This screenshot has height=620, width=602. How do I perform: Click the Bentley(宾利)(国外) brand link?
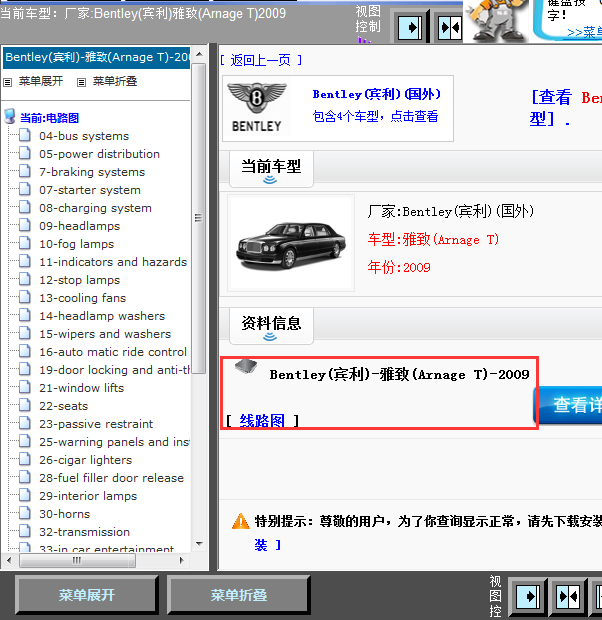[377, 94]
